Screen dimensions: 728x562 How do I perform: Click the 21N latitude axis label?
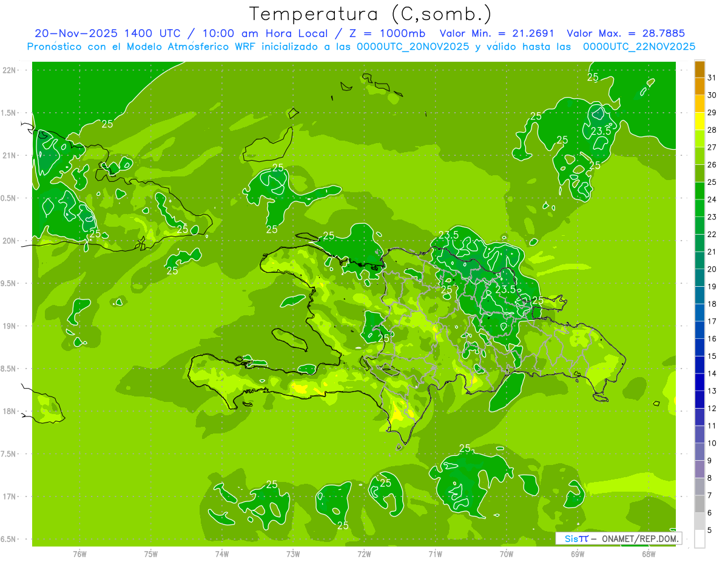tap(10, 155)
